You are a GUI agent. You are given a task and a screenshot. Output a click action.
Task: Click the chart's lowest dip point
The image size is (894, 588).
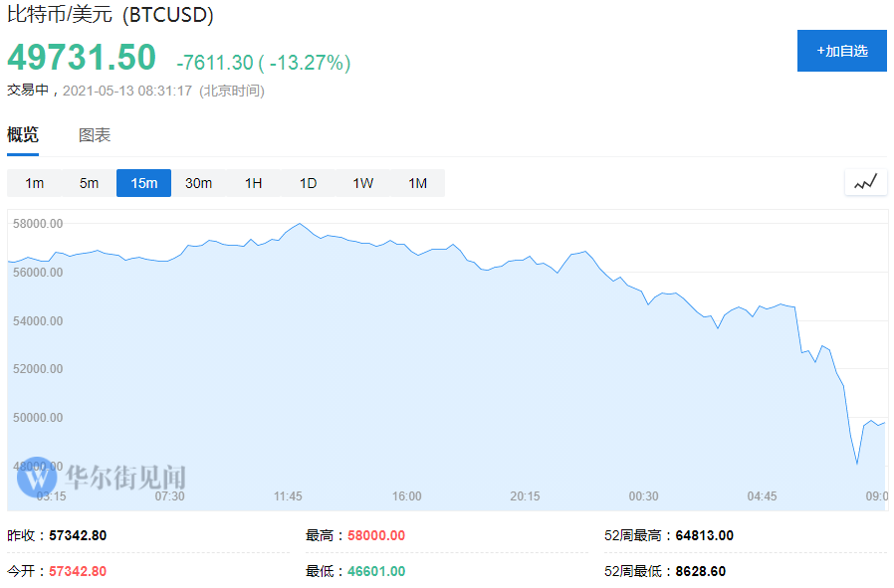856,464
